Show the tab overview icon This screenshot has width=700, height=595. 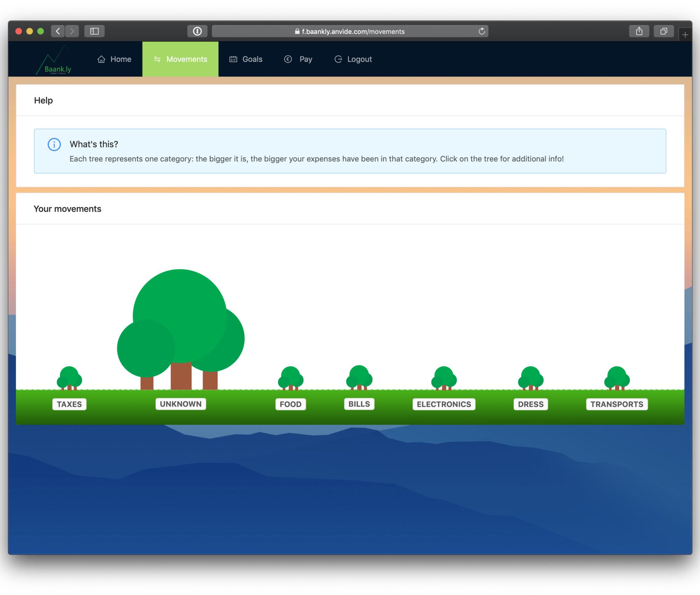pos(664,31)
